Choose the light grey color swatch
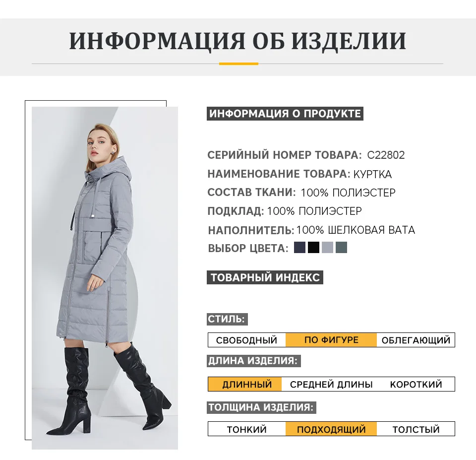The height and width of the screenshot is (460, 476). [328, 247]
